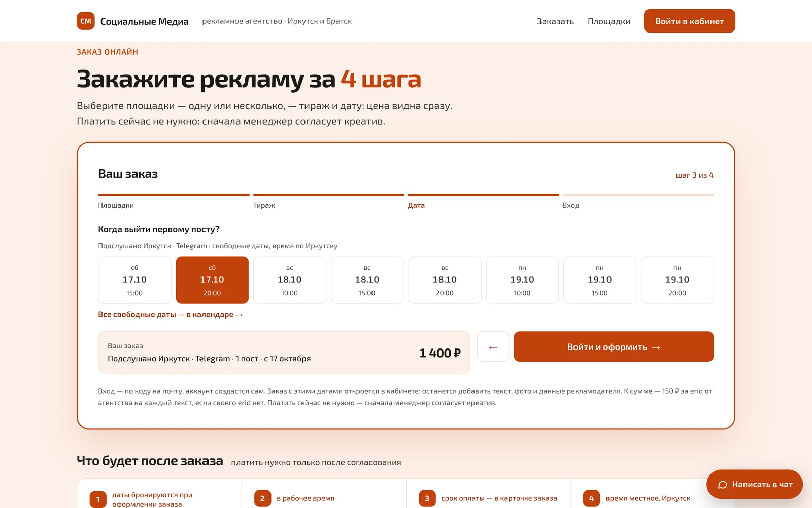Click the order summary line Подслушано Иркутск · Telegram
This screenshot has height=508, width=812.
click(x=209, y=359)
